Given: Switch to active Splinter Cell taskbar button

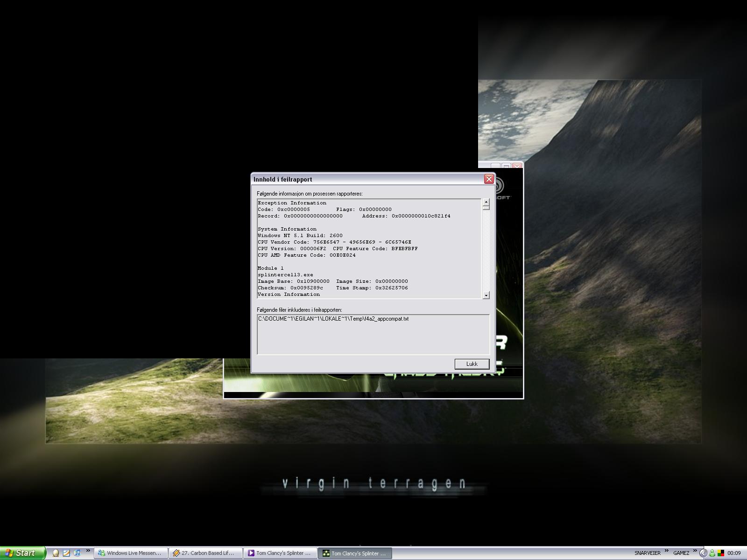Looking at the screenshot, I should 355,553.
